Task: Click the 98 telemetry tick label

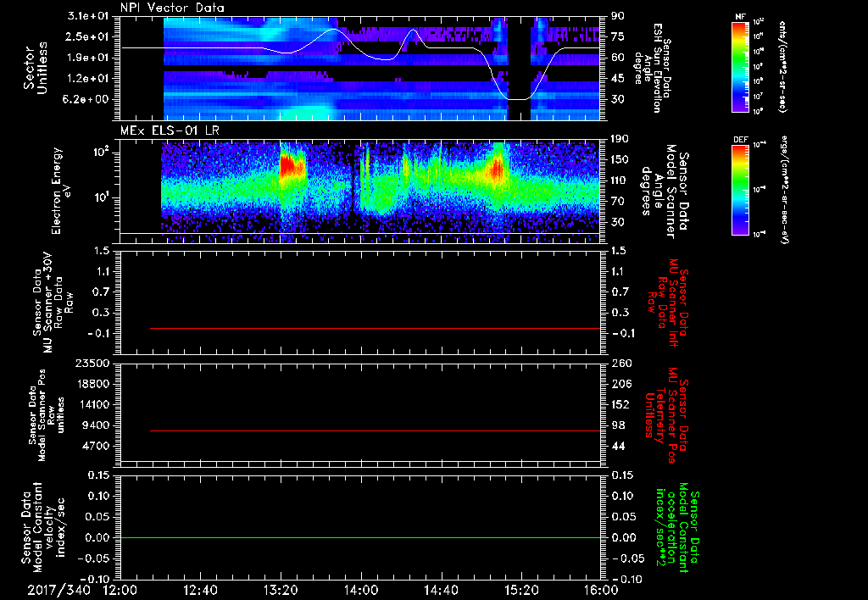Action: click(x=617, y=425)
